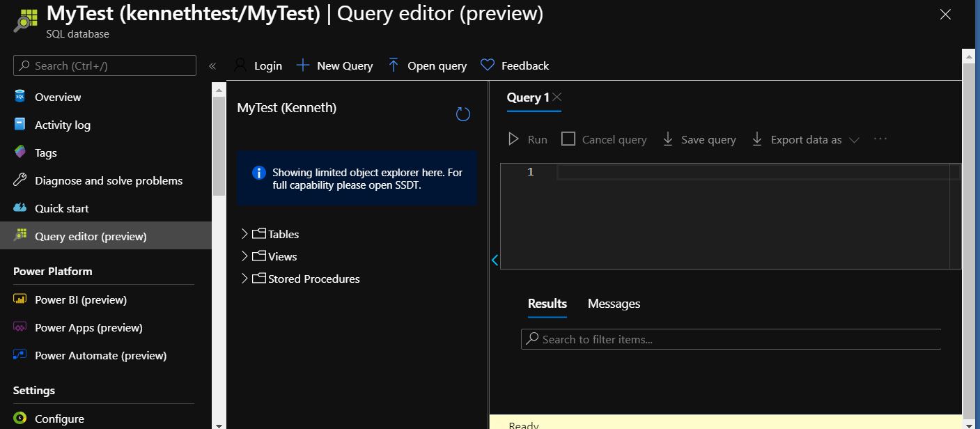The width and height of the screenshot is (980, 429).
Task: Open the Export data as dropdown
Action: tap(806, 139)
